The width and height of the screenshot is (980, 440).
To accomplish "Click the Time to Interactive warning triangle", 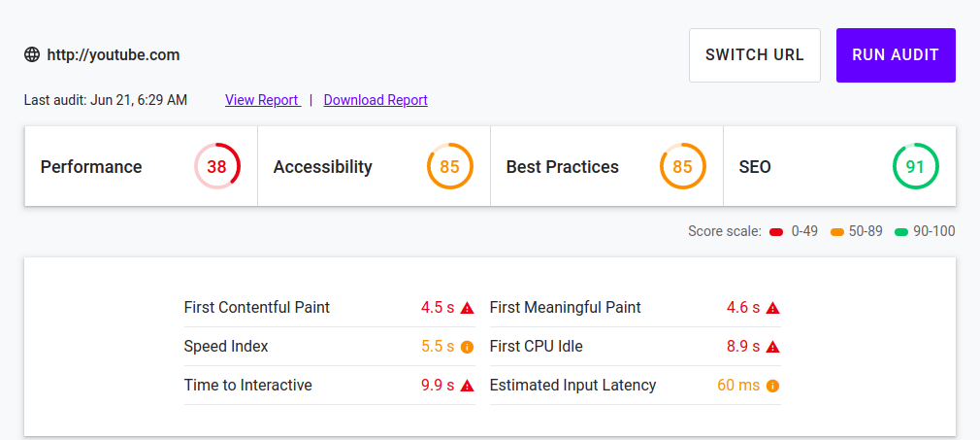I will pos(467,386).
